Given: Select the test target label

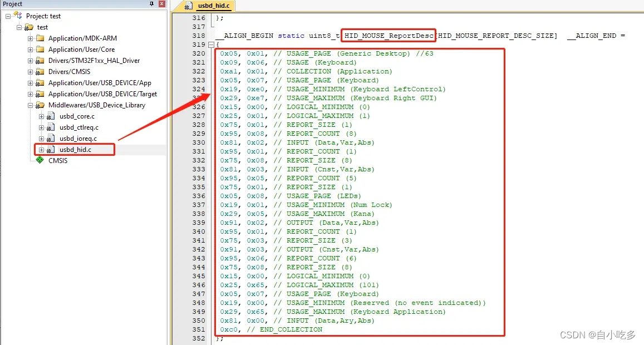Looking at the screenshot, I should 42,27.
